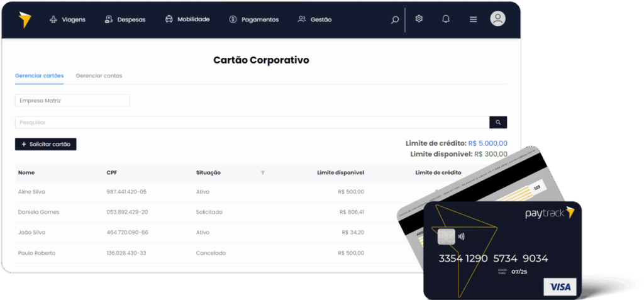
Task: Click the Situação column header
Action: tap(208, 172)
